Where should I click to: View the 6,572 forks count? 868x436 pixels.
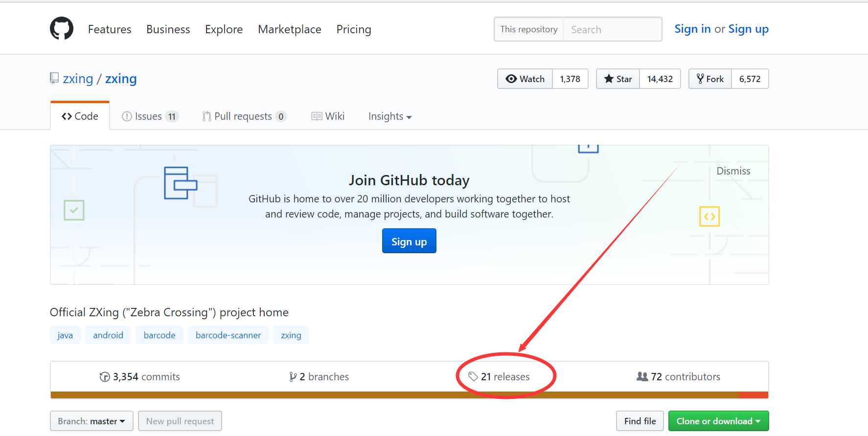pyautogui.click(x=750, y=79)
